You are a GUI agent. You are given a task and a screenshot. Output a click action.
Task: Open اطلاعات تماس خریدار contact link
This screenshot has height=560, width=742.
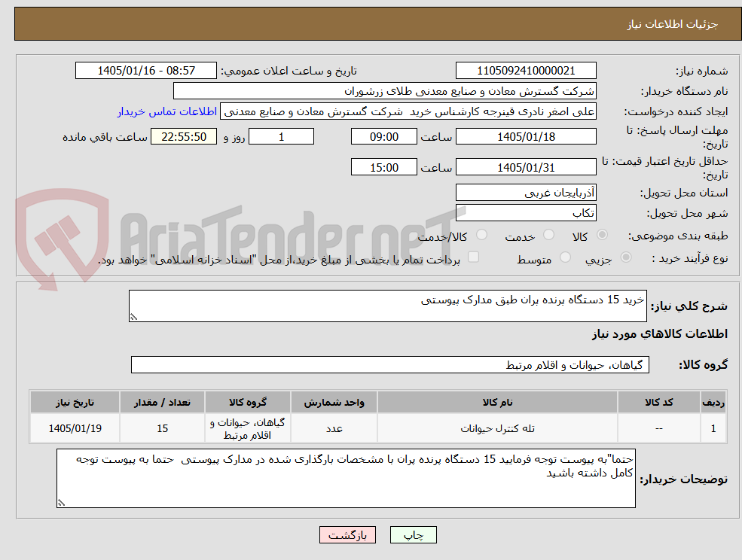tap(167, 111)
